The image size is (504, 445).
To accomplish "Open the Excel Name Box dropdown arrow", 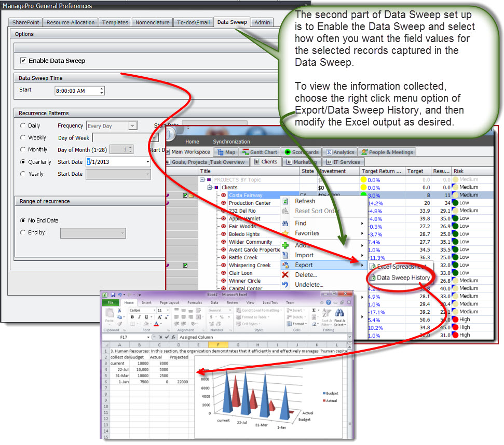I will coord(148,337).
